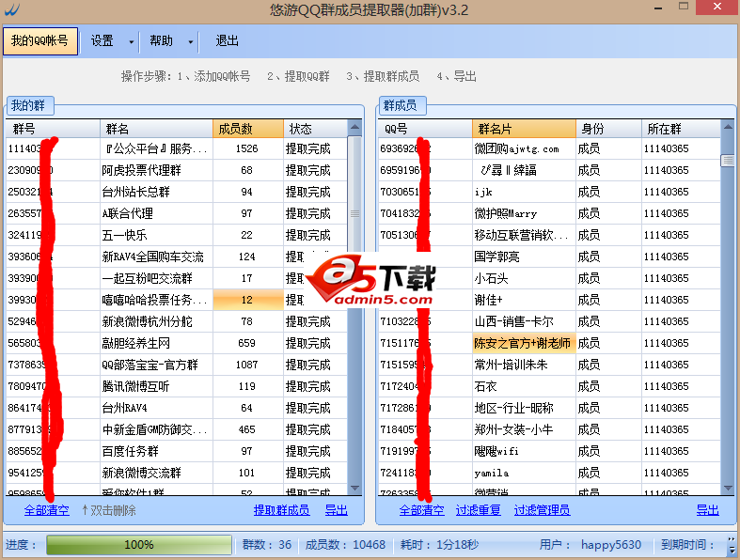Select member 微团购ajwtg.com

click(x=549, y=148)
